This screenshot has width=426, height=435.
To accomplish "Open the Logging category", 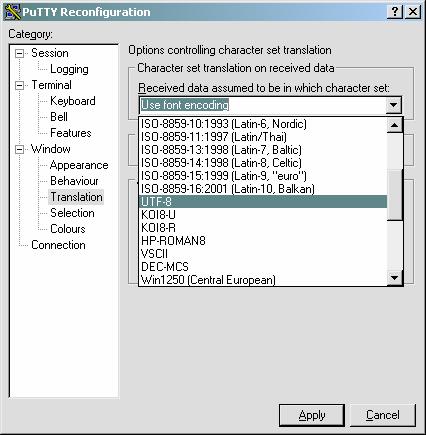I will tap(69, 69).
